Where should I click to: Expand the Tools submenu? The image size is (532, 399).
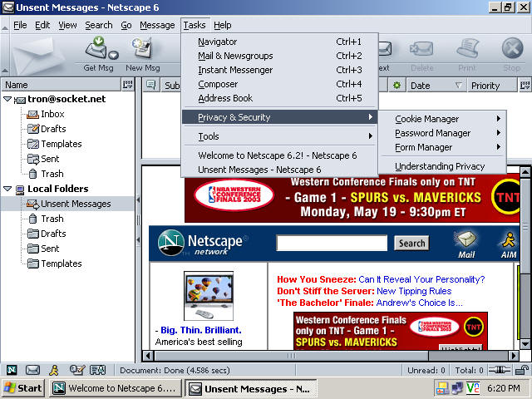coord(280,136)
